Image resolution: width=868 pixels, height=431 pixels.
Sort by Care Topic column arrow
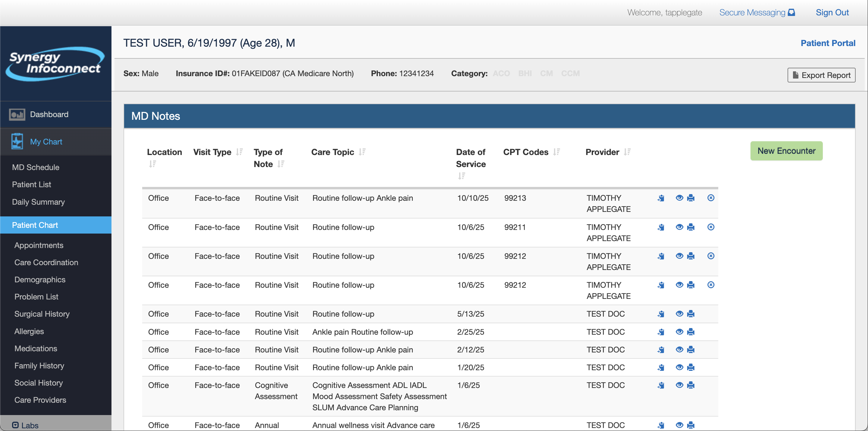(x=362, y=152)
